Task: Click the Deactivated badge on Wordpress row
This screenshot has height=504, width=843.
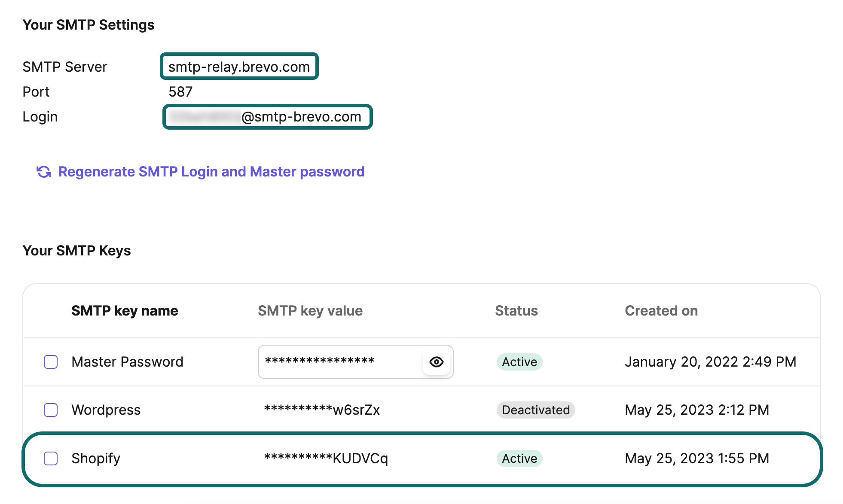Action: (x=535, y=410)
